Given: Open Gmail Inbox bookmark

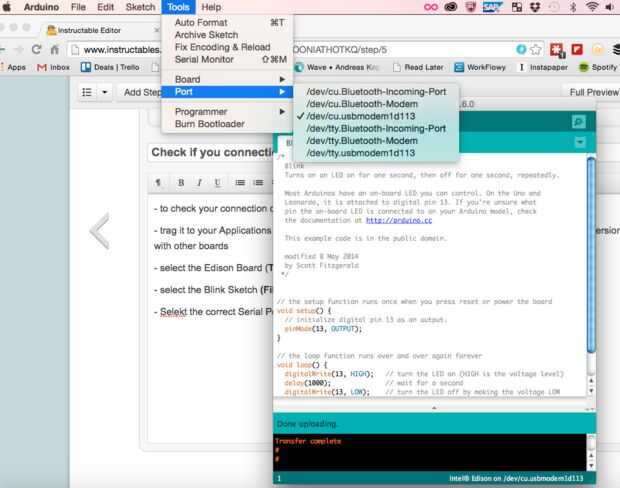Looking at the screenshot, I should (53, 68).
